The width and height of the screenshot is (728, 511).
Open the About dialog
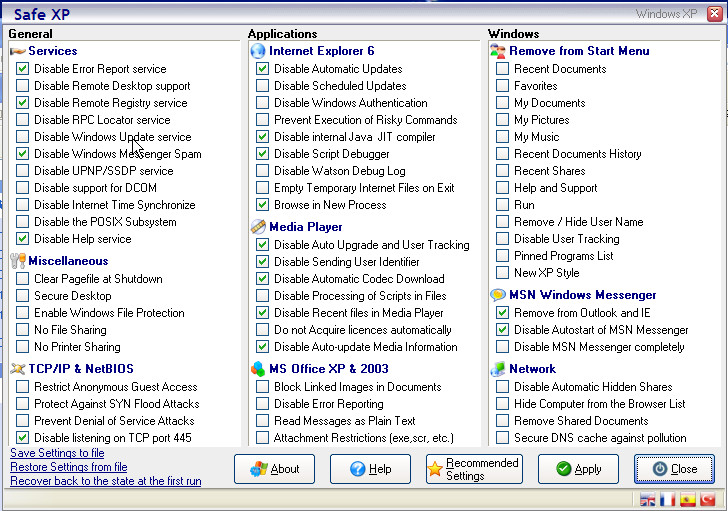[274, 469]
